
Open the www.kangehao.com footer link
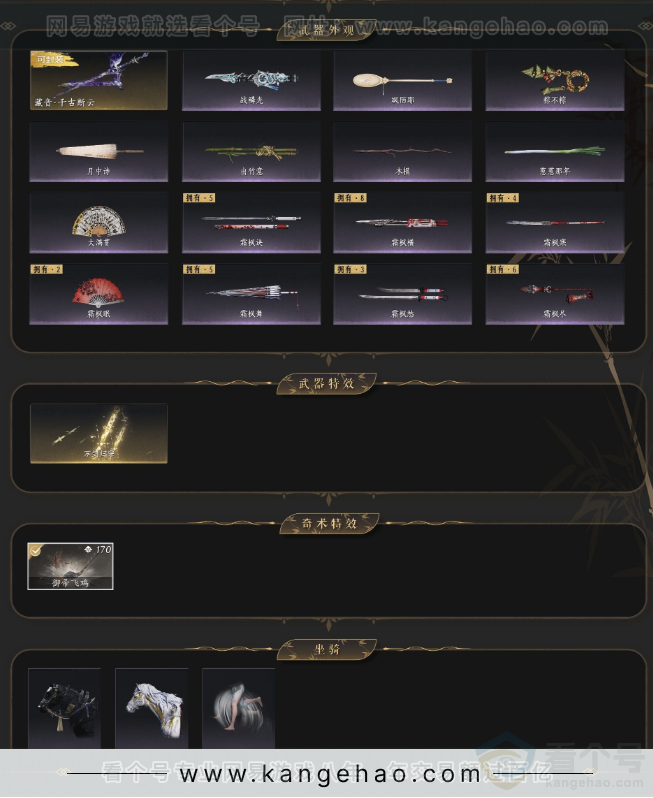(330, 774)
